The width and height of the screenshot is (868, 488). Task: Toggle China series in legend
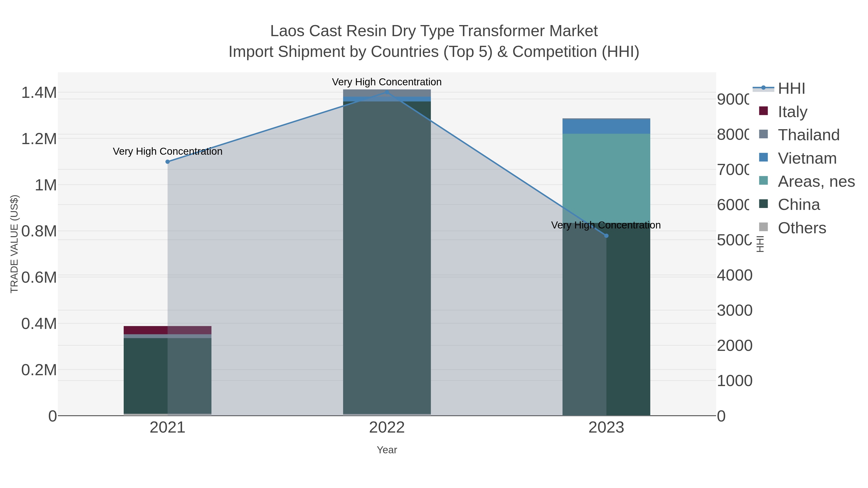tap(789, 204)
